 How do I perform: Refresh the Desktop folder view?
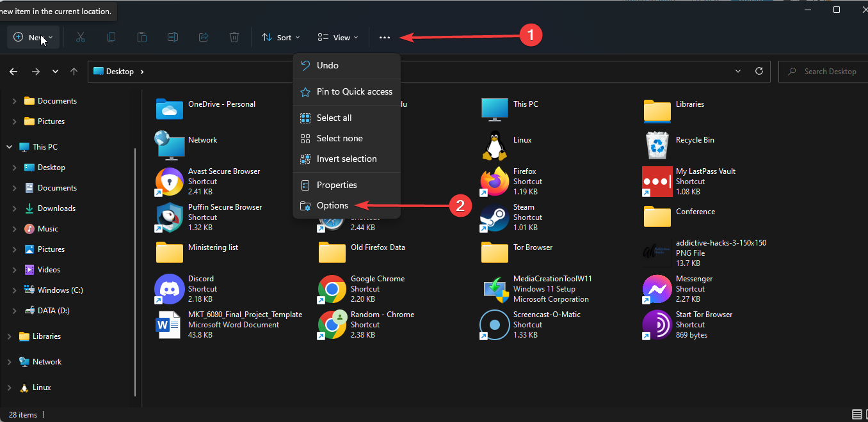pos(759,72)
